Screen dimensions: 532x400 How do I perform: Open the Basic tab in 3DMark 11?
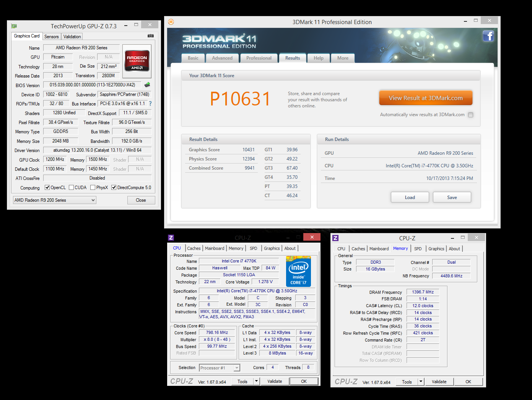(x=193, y=58)
